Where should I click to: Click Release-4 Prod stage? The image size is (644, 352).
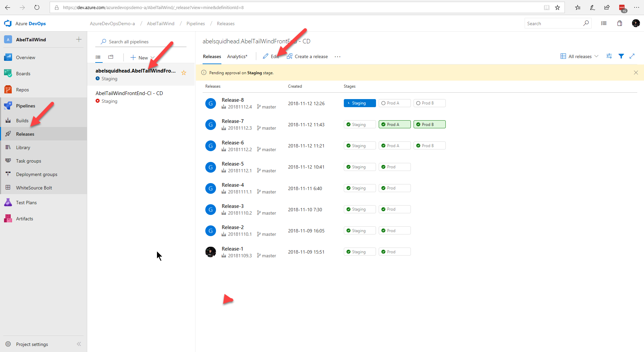(394, 188)
